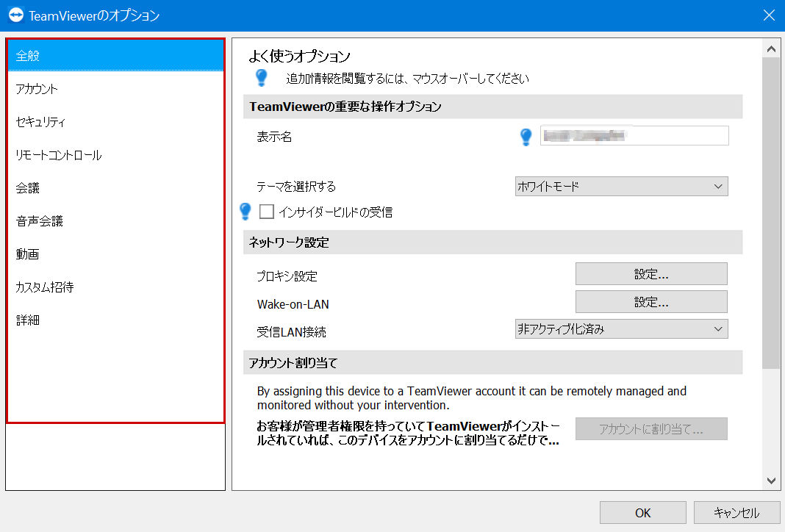Screen dimensions: 785x532
Task: Click the OK button
Action: 643,512
